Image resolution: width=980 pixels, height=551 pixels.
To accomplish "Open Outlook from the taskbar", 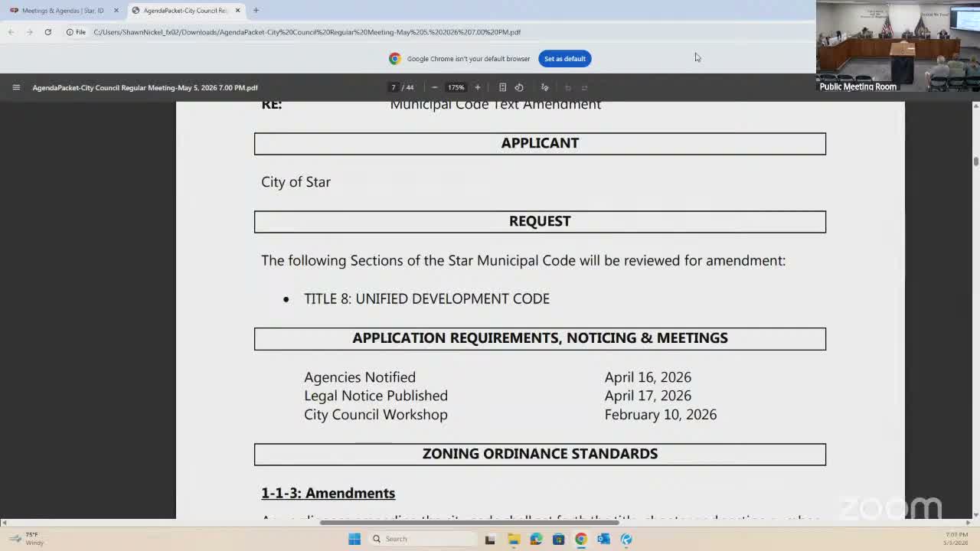I will [603, 539].
